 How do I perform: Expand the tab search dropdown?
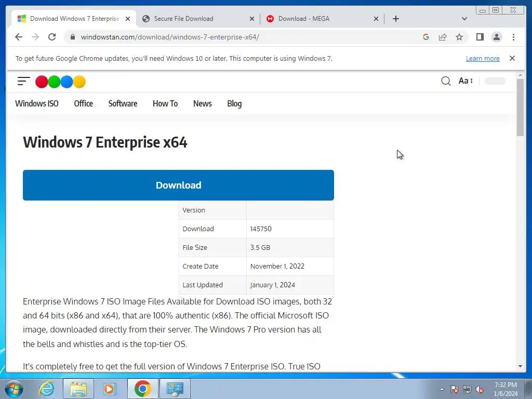point(464,19)
